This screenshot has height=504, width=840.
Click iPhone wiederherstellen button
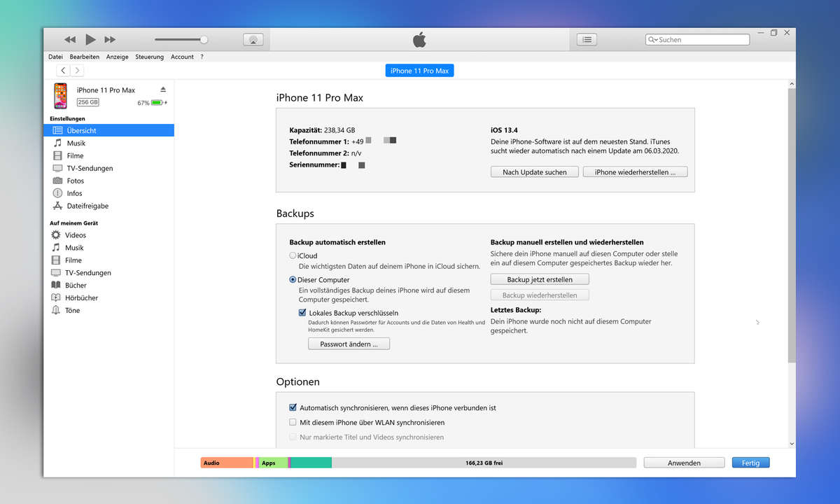tap(636, 171)
